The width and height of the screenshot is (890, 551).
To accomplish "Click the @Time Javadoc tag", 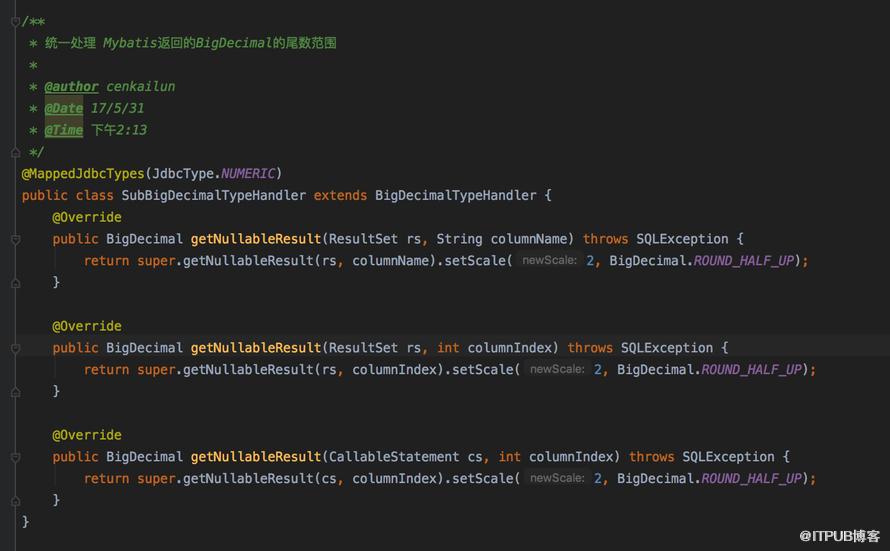I will (64, 130).
